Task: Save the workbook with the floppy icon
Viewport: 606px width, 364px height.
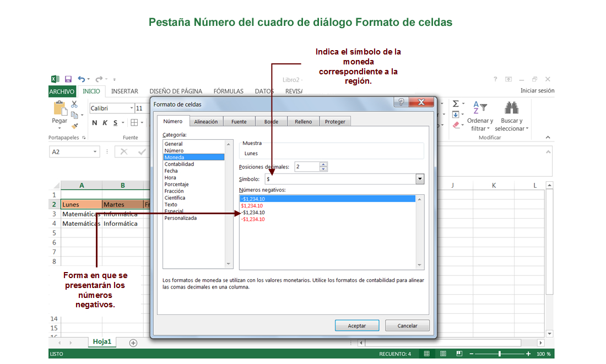Action: pyautogui.click(x=68, y=79)
